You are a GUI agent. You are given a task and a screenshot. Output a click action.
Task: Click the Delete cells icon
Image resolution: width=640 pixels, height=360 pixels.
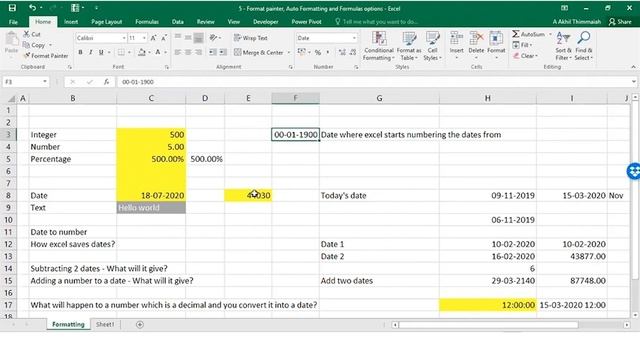(476, 39)
